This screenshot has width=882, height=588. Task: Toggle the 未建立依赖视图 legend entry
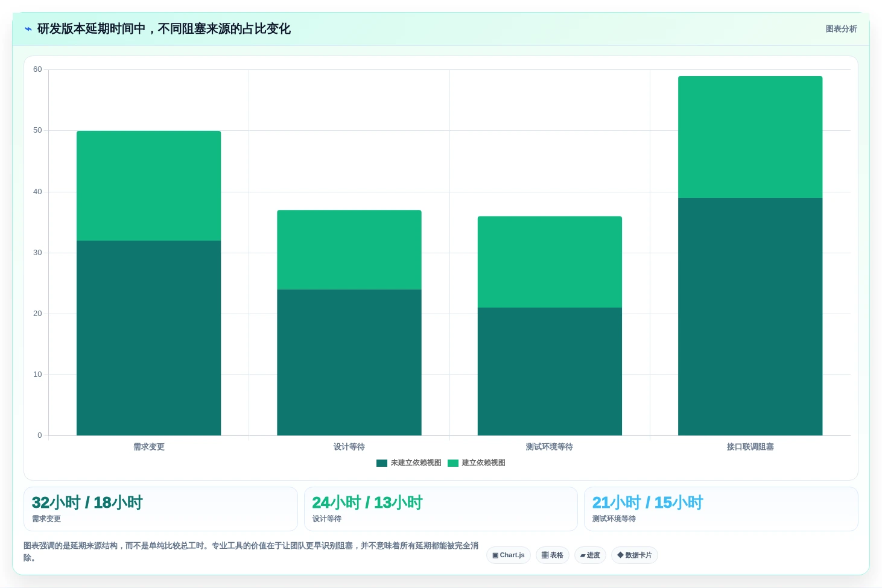(409, 463)
